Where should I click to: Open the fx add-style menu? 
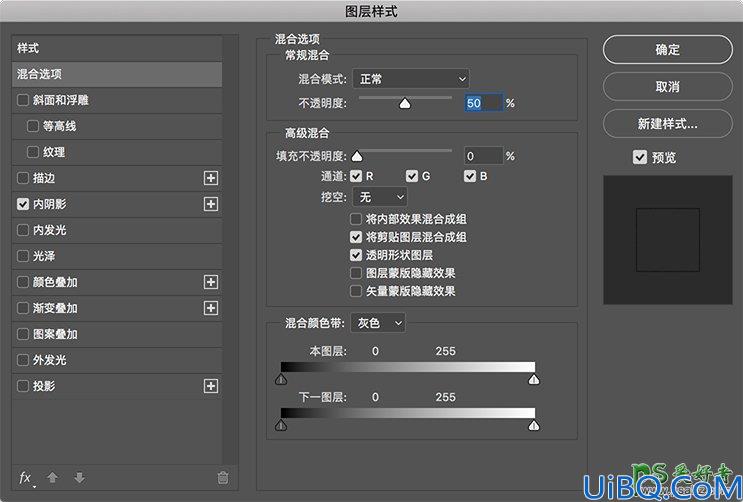(x=26, y=478)
